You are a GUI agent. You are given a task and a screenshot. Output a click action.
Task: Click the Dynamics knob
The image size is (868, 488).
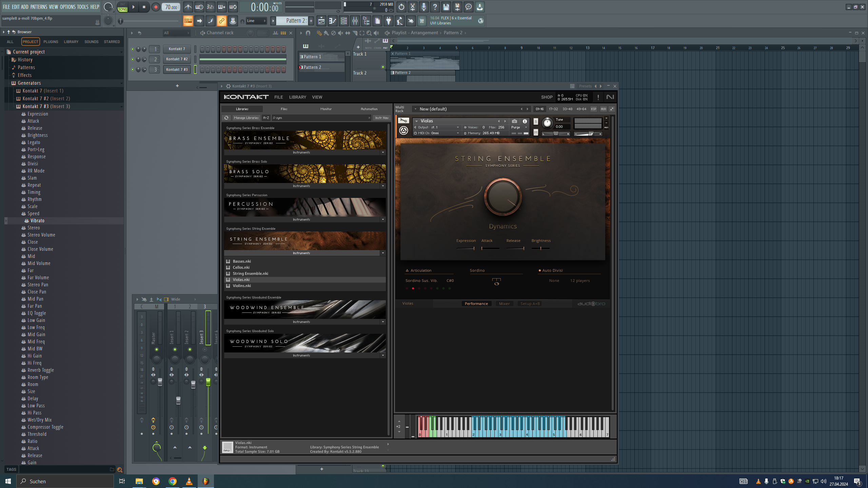[x=502, y=197]
